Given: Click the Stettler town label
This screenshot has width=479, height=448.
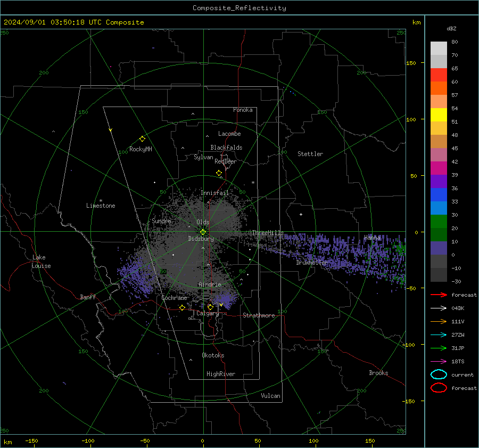Looking at the screenshot, I should pos(310,154).
